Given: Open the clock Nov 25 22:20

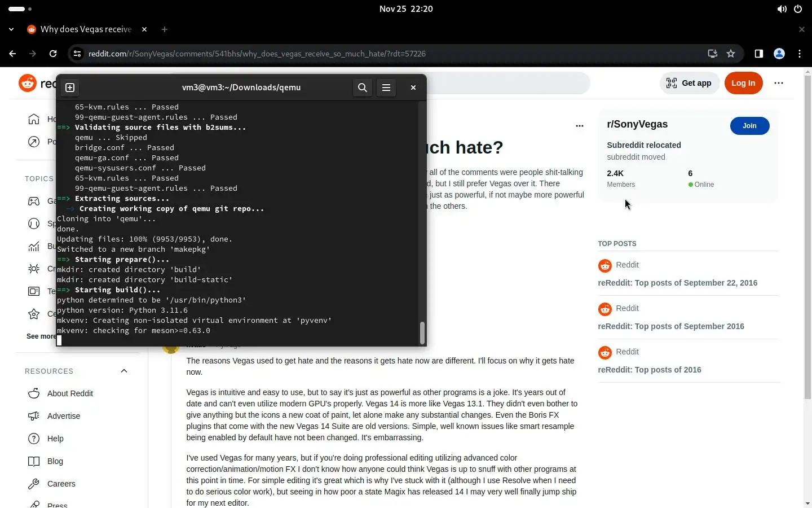Looking at the screenshot, I should tap(406, 9).
